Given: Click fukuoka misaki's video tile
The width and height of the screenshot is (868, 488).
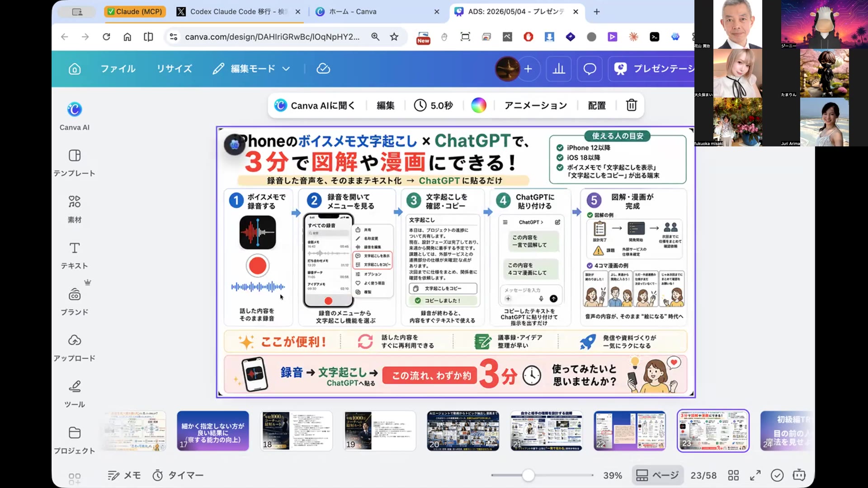Looking at the screenshot, I should (x=737, y=122).
